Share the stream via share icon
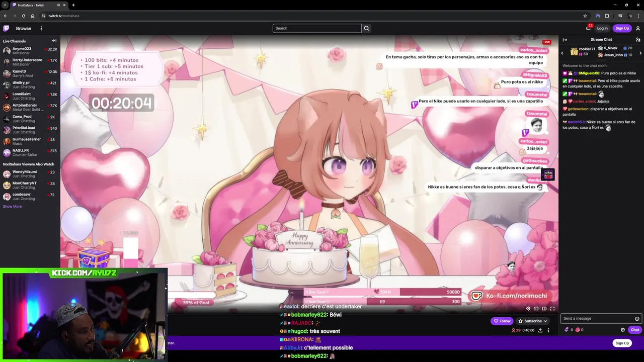The width and height of the screenshot is (644, 362). pos(540,330)
